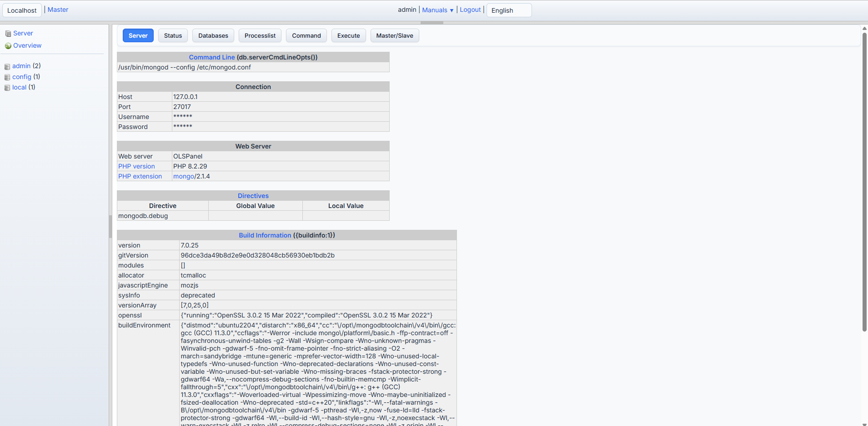Open the English language selector
868x426 pixels.
508,10
